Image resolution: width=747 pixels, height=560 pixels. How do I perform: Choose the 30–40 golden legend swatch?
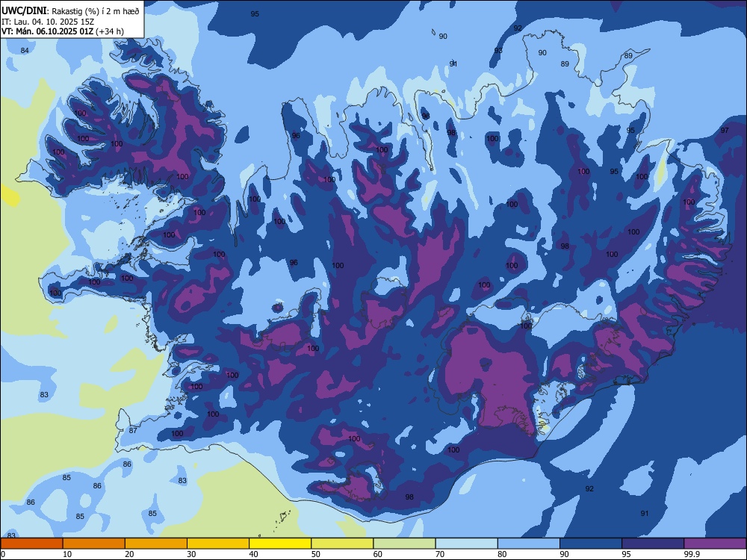point(218,544)
